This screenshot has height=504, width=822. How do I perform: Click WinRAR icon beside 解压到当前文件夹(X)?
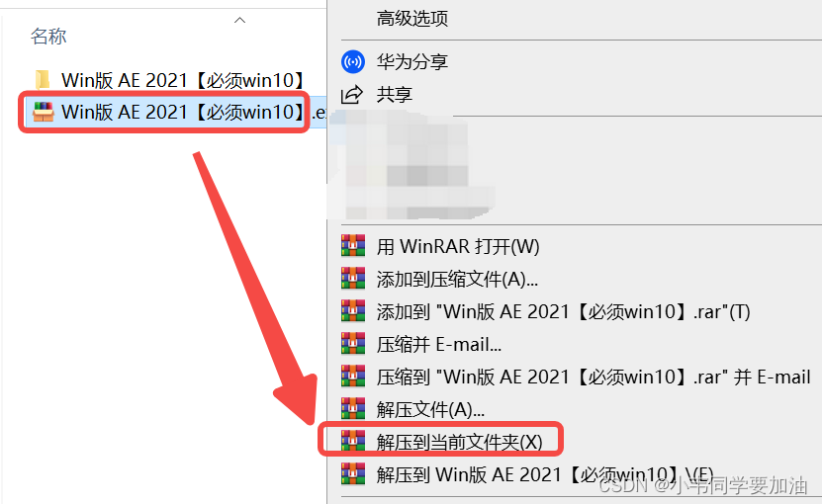tap(353, 441)
